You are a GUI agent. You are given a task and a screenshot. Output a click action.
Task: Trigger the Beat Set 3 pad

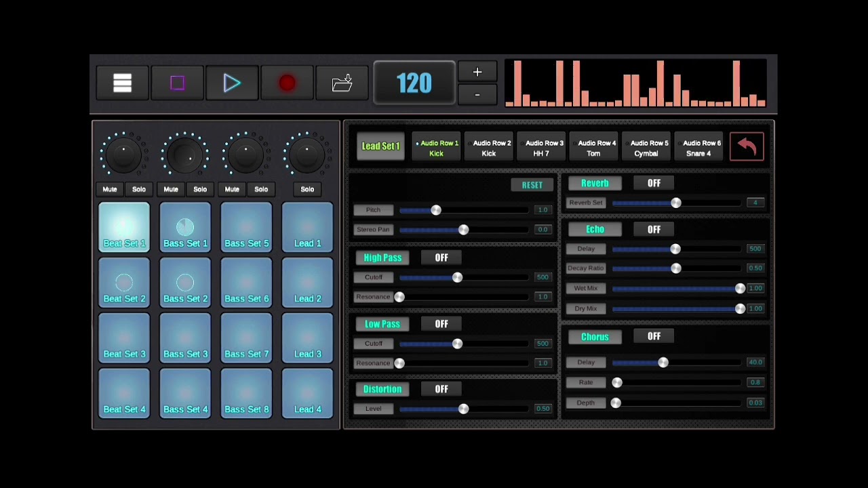pyautogui.click(x=124, y=338)
